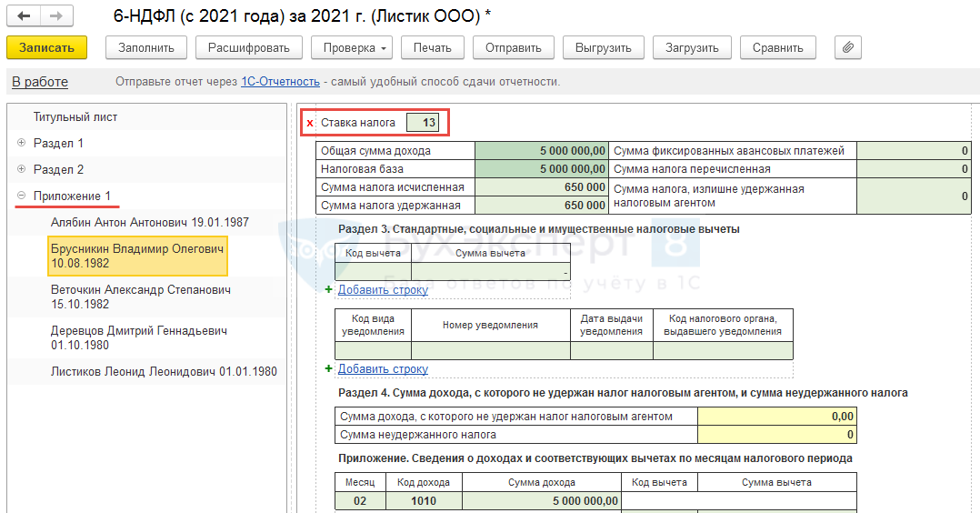Add a row to the notifications table

[x=383, y=369]
